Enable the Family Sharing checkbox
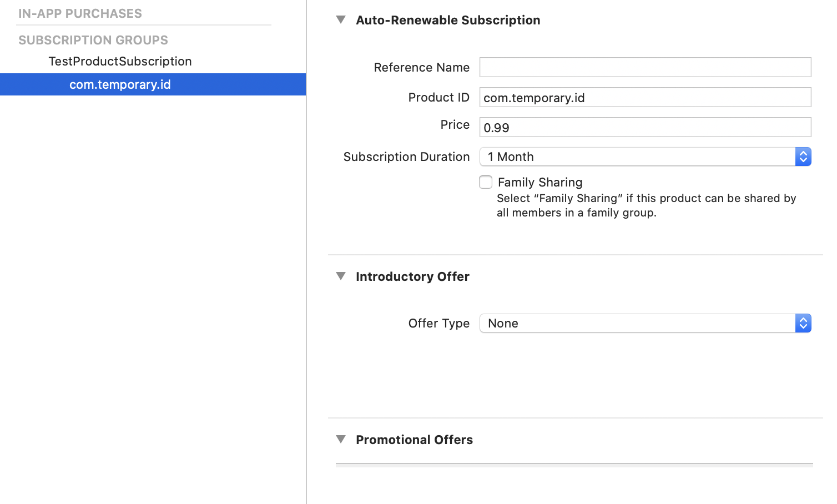Screen dimensions: 837x504 point(486,182)
